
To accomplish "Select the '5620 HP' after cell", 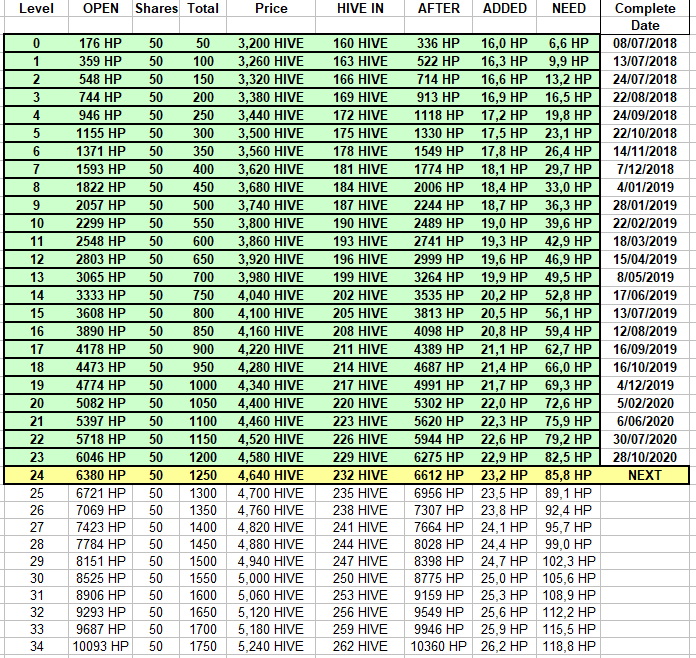I will tap(439, 421).
